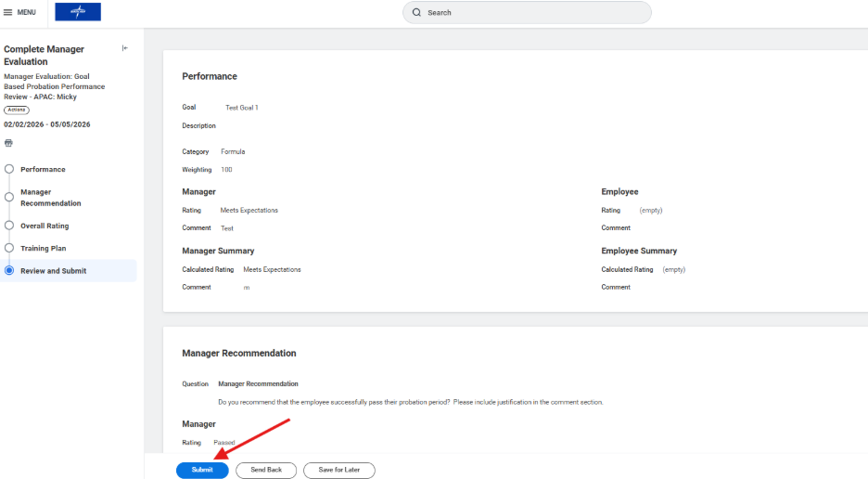This screenshot has width=868, height=479.
Task: Click the Search input field
Action: pos(533,13)
